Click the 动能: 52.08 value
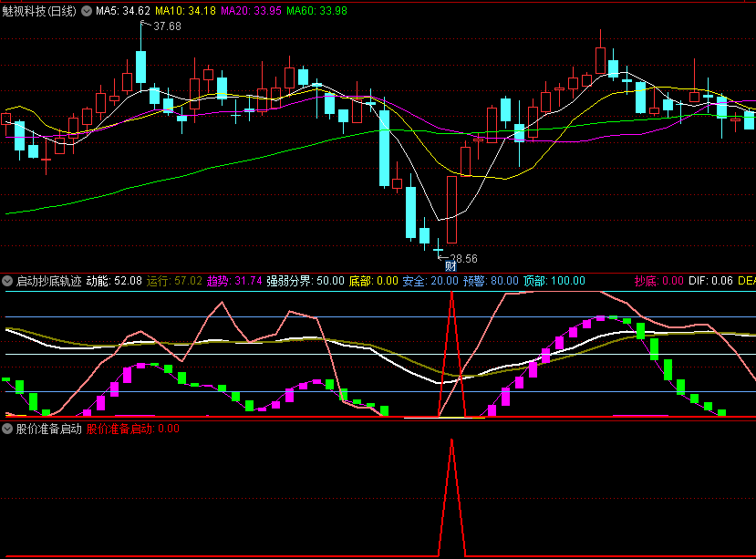Viewport: 756px width, 559px height. coord(114,281)
